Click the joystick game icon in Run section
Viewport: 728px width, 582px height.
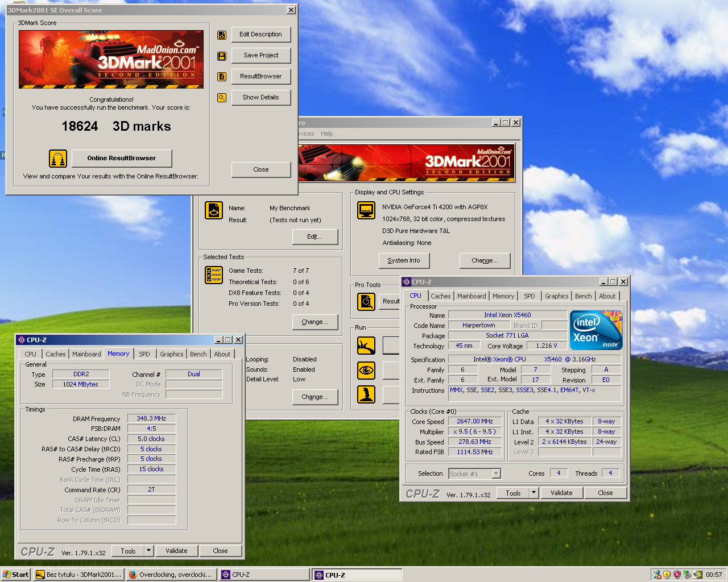click(366, 394)
